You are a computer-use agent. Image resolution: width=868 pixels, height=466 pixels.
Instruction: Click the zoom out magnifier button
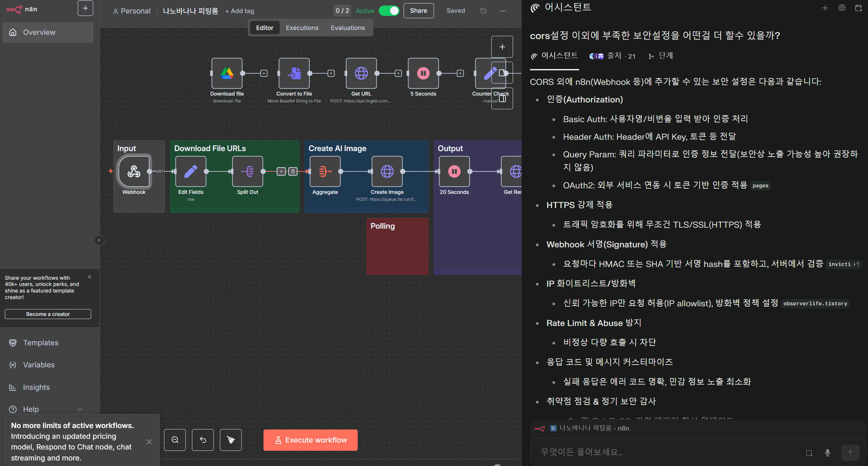pyautogui.click(x=175, y=440)
